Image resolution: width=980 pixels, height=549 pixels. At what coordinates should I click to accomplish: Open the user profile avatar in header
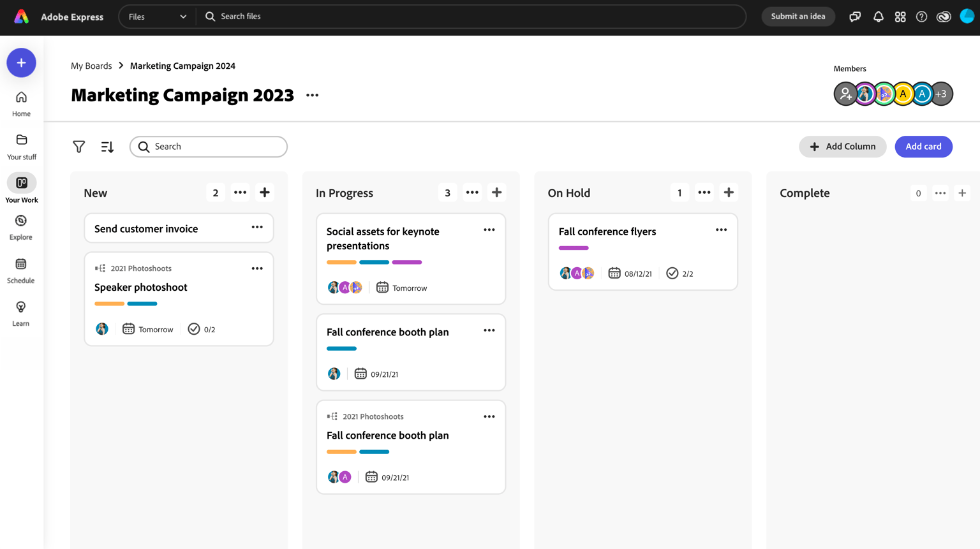pos(967,17)
